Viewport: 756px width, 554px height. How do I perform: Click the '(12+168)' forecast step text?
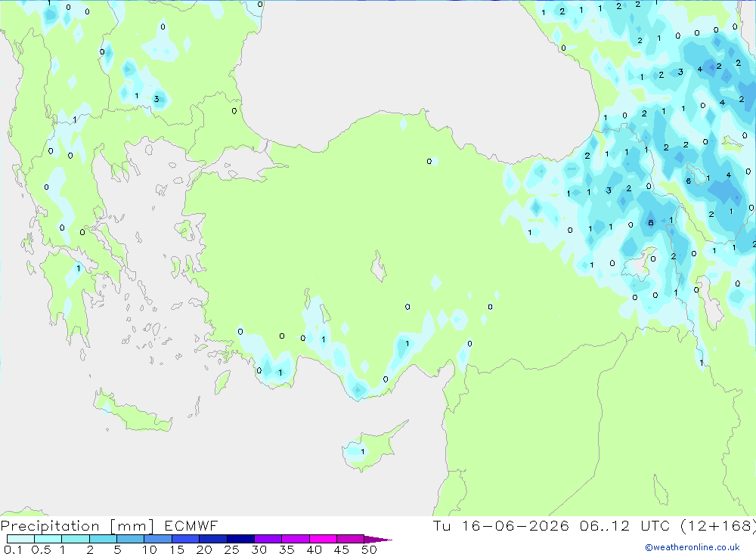718,525
